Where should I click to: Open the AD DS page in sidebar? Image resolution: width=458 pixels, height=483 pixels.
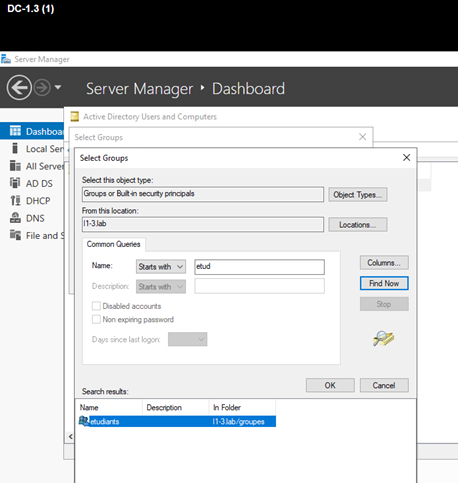(39, 183)
